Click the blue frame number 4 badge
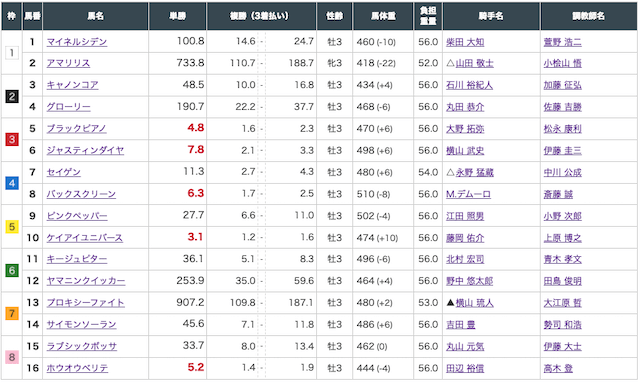 point(12,183)
